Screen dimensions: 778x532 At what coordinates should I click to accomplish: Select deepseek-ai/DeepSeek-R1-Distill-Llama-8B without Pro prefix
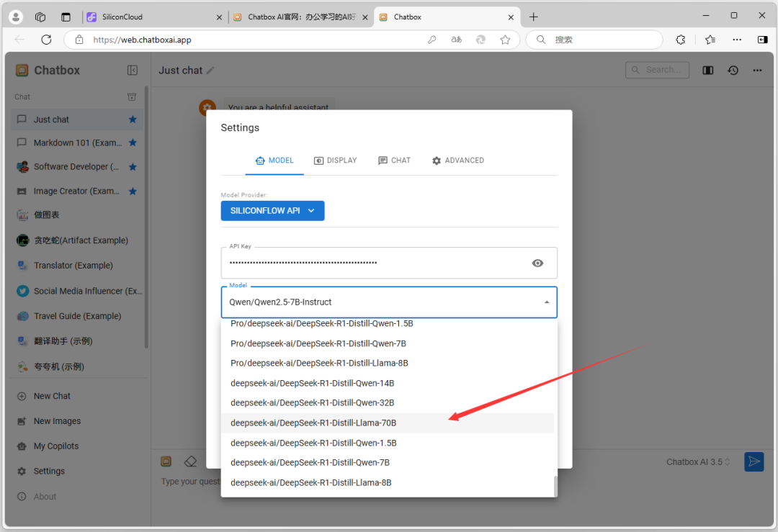(387, 482)
